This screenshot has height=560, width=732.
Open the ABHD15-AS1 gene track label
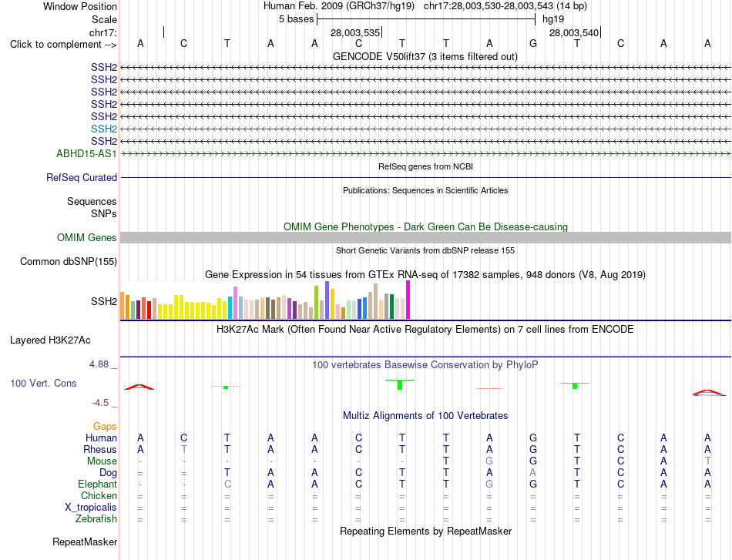(x=86, y=153)
